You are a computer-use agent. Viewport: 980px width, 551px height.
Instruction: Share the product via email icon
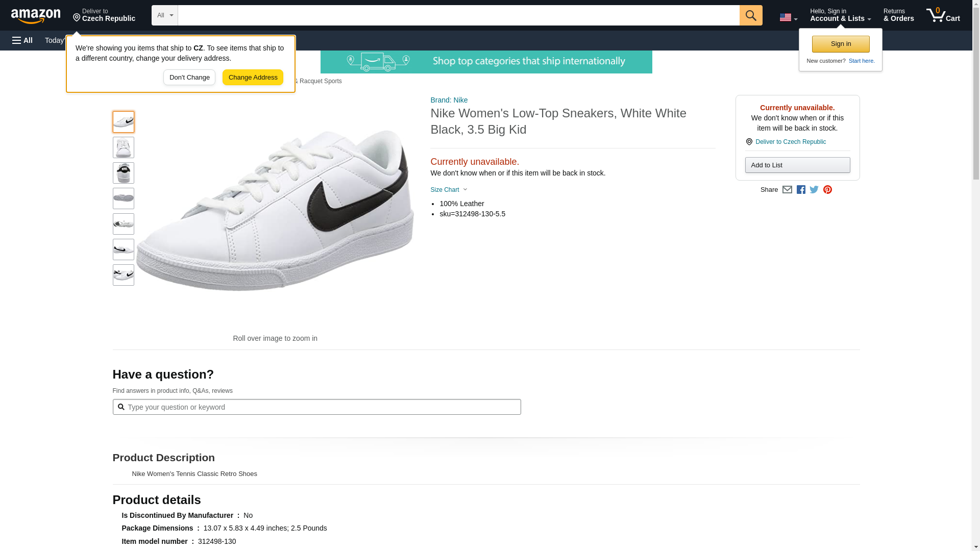pyautogui.click(x=787, y=190)
